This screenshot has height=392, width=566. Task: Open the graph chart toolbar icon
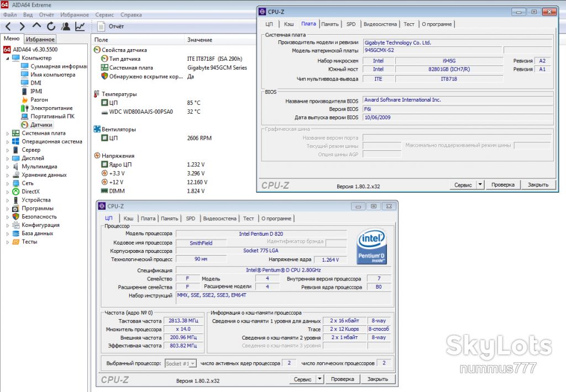pos(80,27)
